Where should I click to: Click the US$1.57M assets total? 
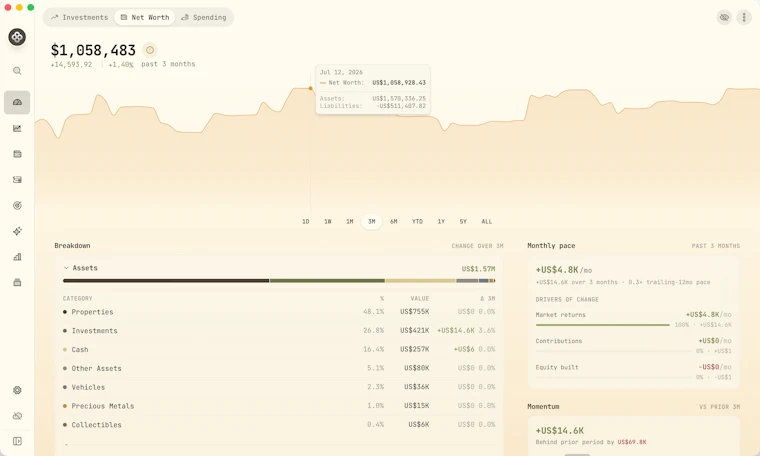click(x=478, y=268)
